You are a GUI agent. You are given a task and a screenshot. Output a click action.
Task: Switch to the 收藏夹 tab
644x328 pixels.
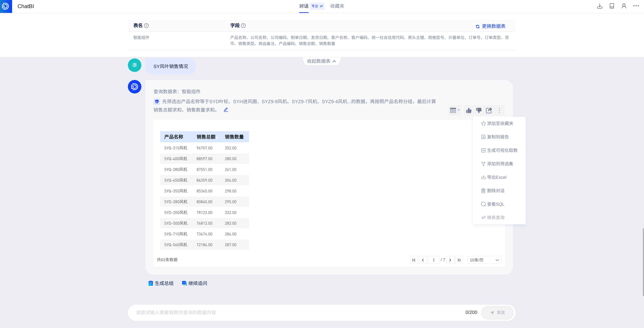pyautogui.click(x=337, y=6)
